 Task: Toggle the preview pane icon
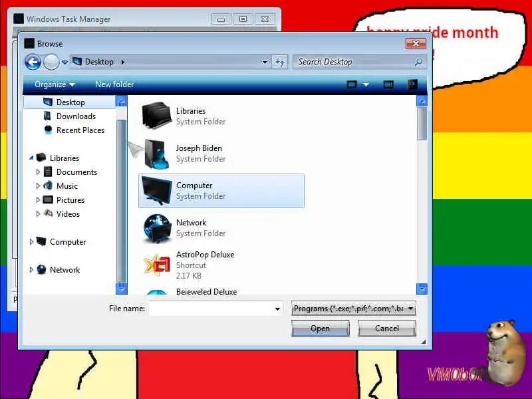(x=388, y=84)
